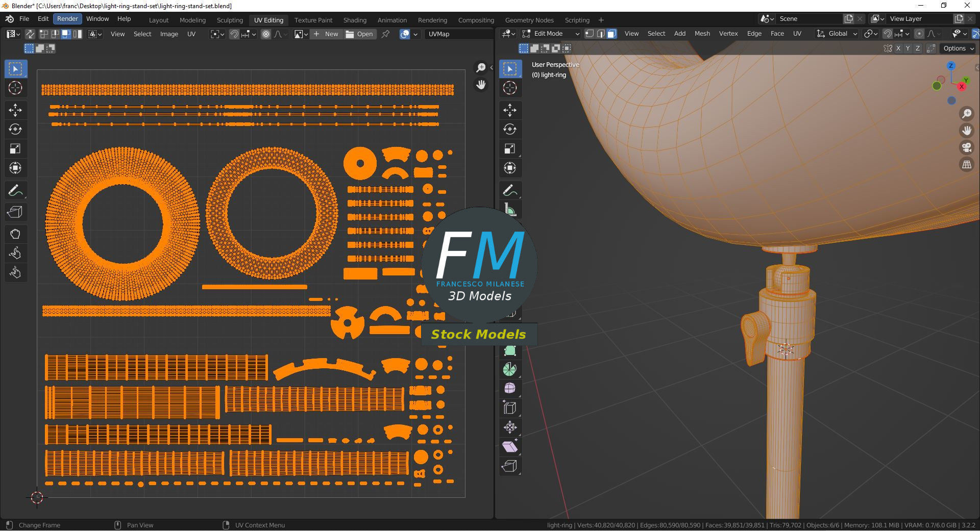Choose the Smooth tool in 3D viewport
980x531 pixels.
pos(510,389)
